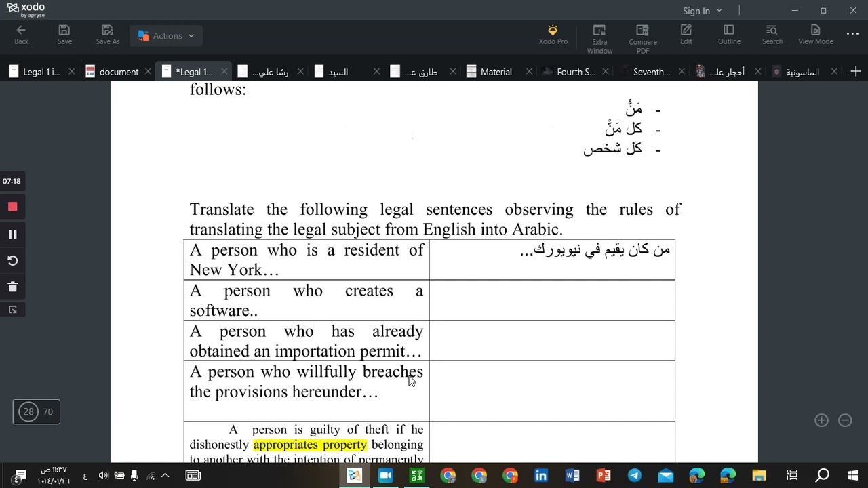Open Zoom from the taskbar
This screenshot has height=488, width=868.
pyautogui.click(x=385, y=475)
